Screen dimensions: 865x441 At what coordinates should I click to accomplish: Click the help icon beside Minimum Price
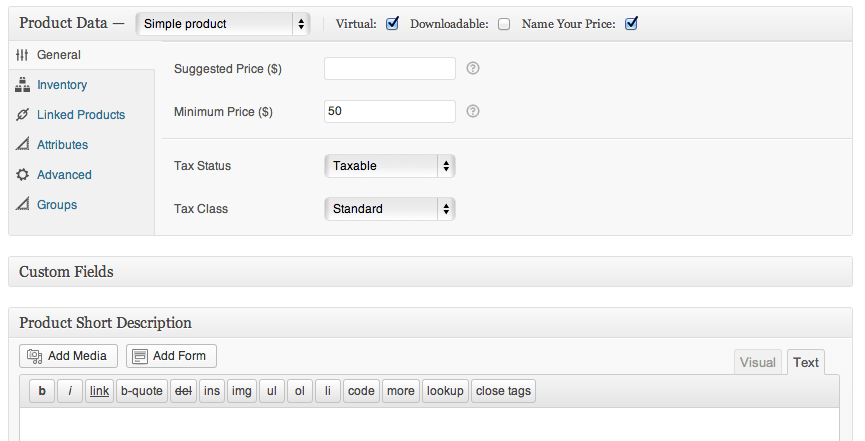[x=473, y=111]
